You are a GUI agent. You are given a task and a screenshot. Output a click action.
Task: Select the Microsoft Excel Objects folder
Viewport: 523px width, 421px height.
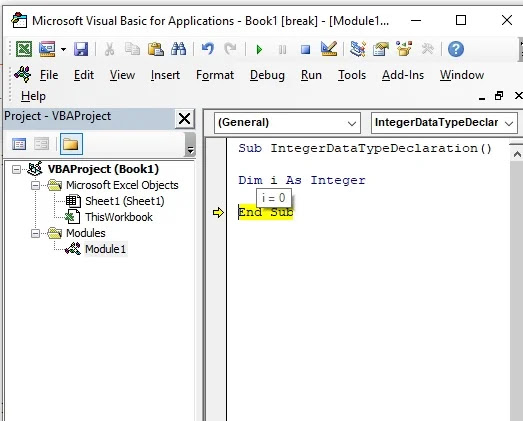click(x=122, y=185)
